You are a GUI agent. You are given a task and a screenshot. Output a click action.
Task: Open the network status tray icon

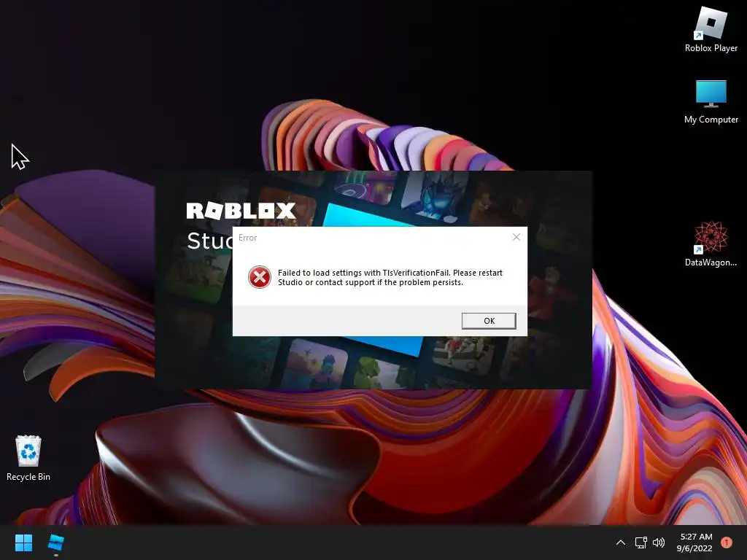pos(640,542)
